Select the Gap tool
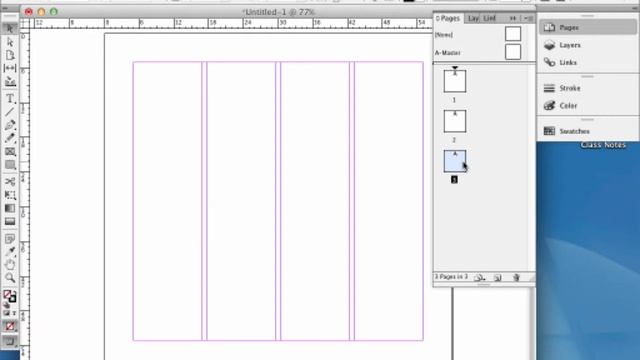 click(x=10, y=68)
